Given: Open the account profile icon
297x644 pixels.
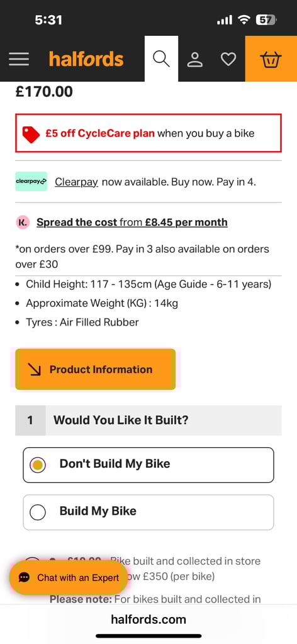Looking at the screenshot, I should (195, 59).
